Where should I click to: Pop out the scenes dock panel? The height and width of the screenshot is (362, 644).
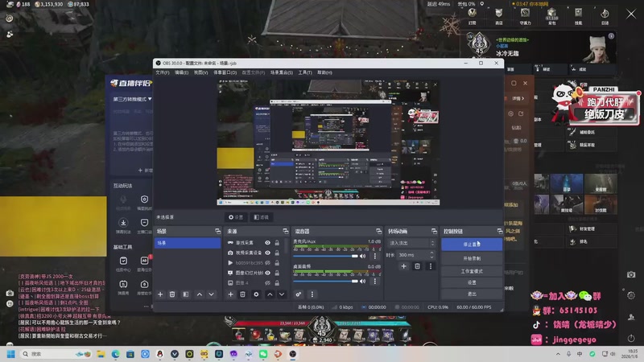coord(217,232)
